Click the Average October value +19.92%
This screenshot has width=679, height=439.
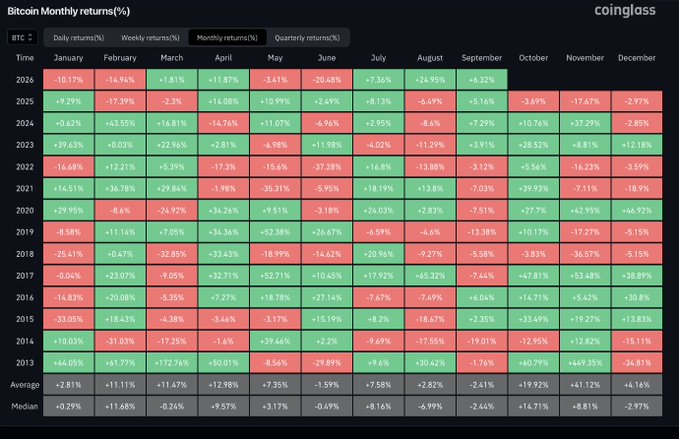coord(534,385)
